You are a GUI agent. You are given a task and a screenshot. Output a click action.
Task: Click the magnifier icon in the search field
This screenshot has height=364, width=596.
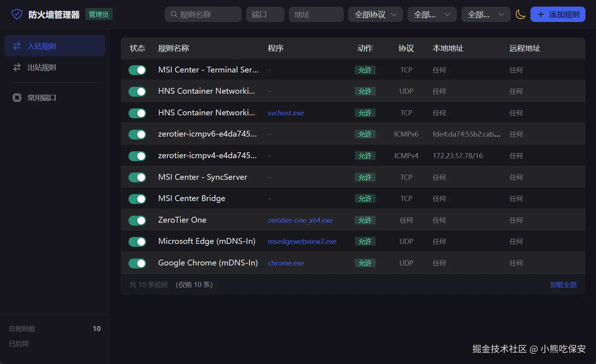tap(174, 14)
